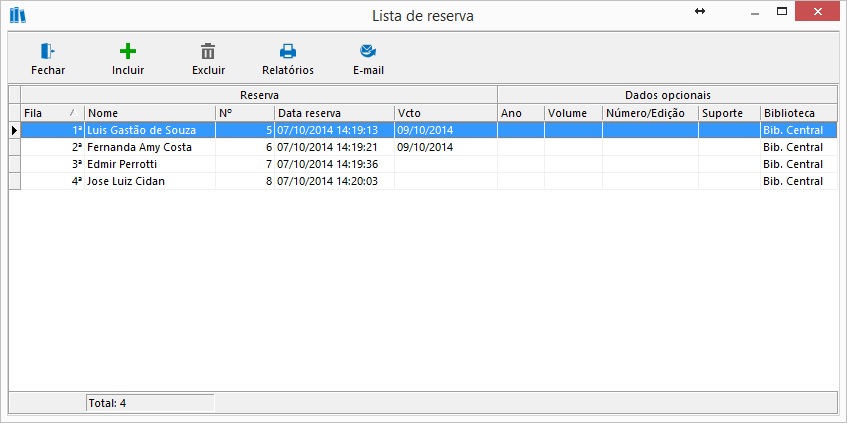The image size is (847, 423).
Task: Click reservation number 6 cell
Action: click(x=245, y=147)
